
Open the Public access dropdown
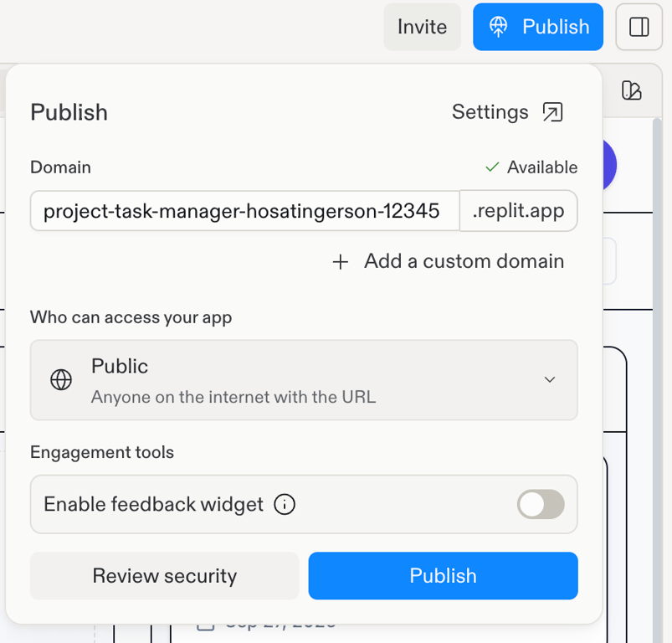pyautogui.click(x=304, y=380)
